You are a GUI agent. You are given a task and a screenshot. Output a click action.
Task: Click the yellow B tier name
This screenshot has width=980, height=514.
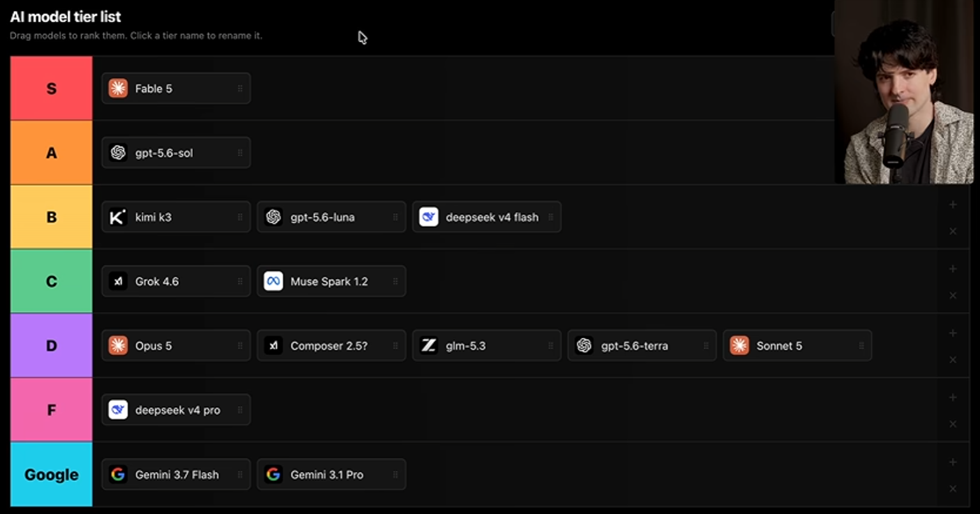tap(51, 217)
